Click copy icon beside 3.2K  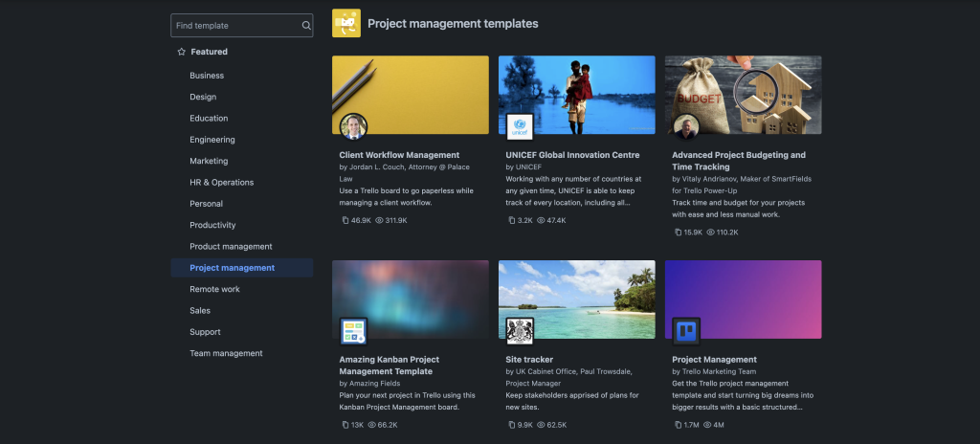coord(512,220)
